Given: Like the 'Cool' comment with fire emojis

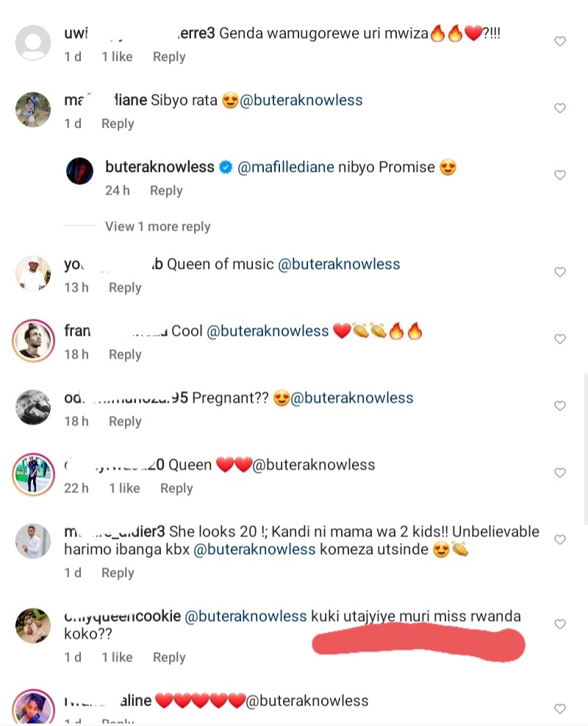Looking at the screenshot, I should [560, 339].
